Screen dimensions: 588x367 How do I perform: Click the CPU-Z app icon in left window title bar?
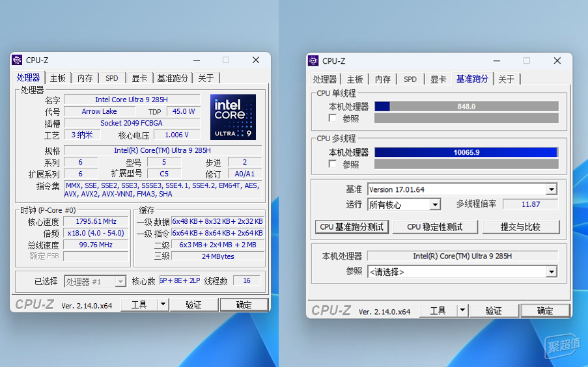pos(17,60)
